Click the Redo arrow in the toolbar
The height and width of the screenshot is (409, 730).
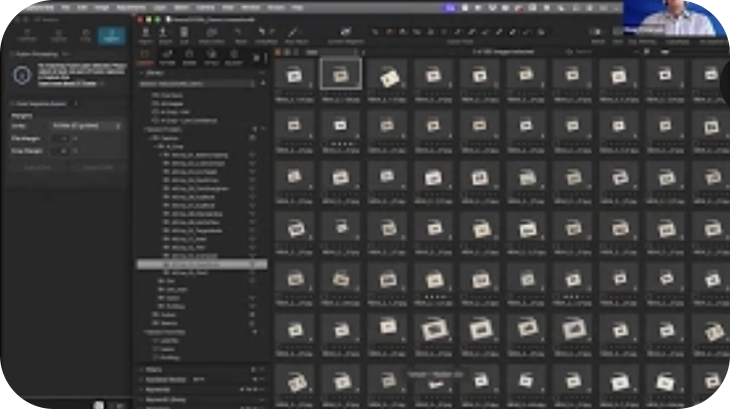pyautogui.click(x=272, y=32)
